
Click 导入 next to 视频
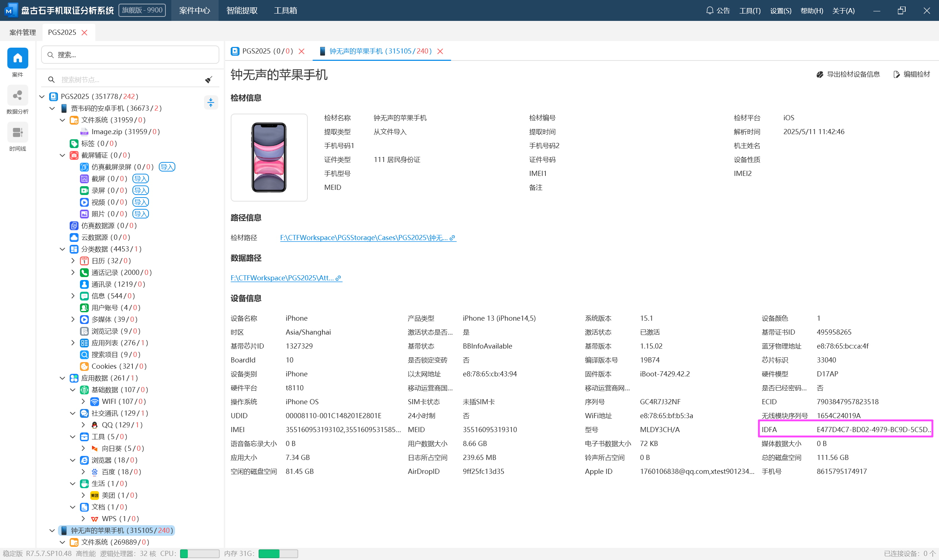(x=141, y=202)
